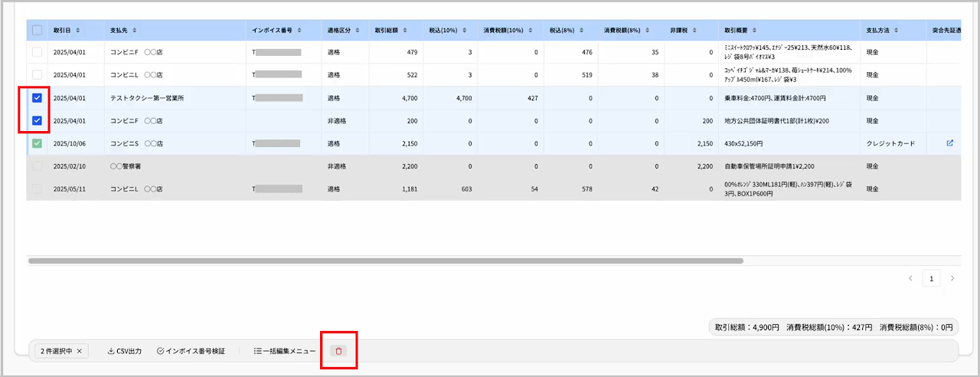This screenshot has width=980, height=377.
Task: Sort by 取引総額 column sort arrows
Action: coord(406,31)
